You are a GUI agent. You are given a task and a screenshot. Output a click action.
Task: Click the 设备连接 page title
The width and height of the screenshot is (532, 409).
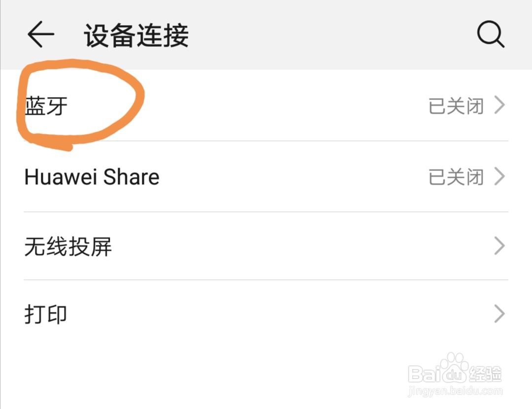136,35
